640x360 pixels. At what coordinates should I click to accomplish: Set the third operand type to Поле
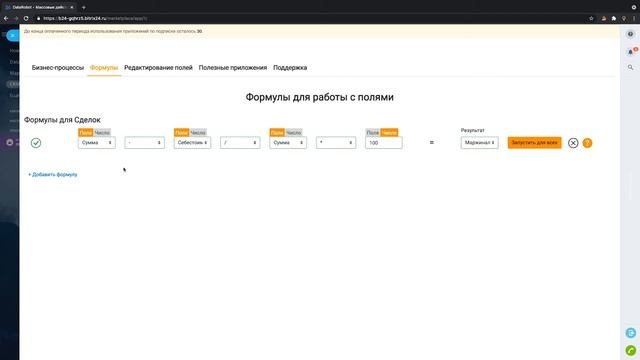tap(277, 133)
